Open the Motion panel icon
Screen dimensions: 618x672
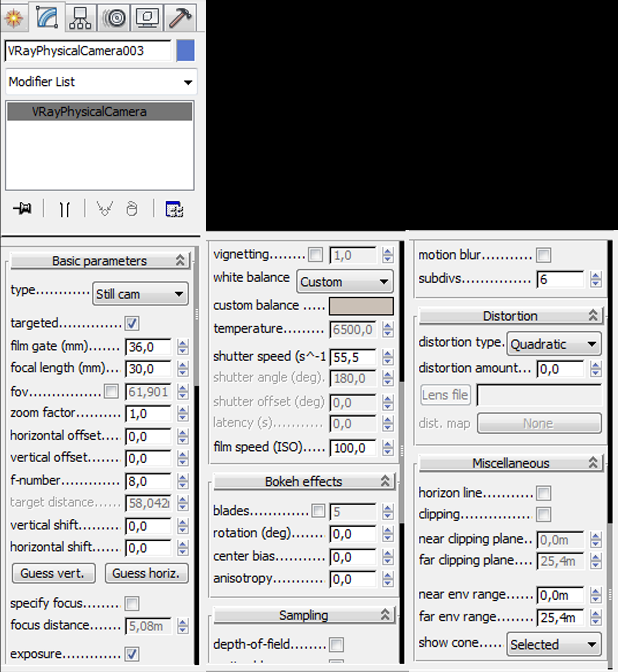tap(114, 17)
